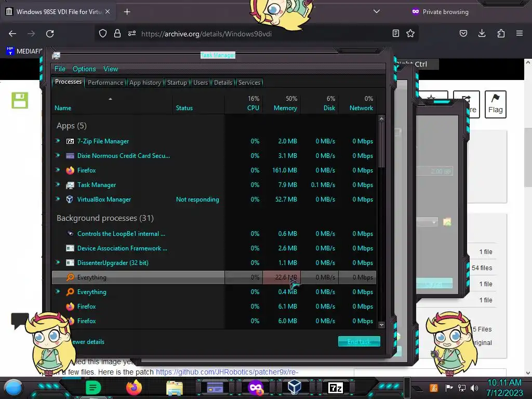Expand the second Everything process

pos(58,291)
